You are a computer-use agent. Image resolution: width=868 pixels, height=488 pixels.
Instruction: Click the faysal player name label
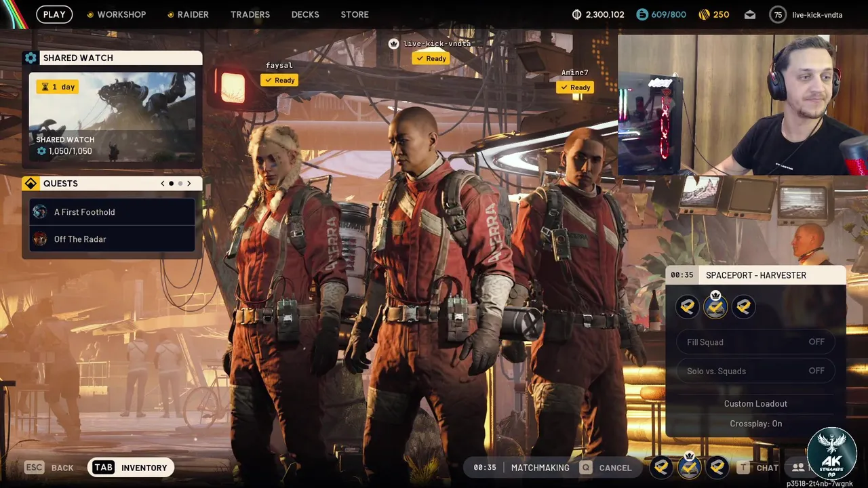[x=279, y=66]
